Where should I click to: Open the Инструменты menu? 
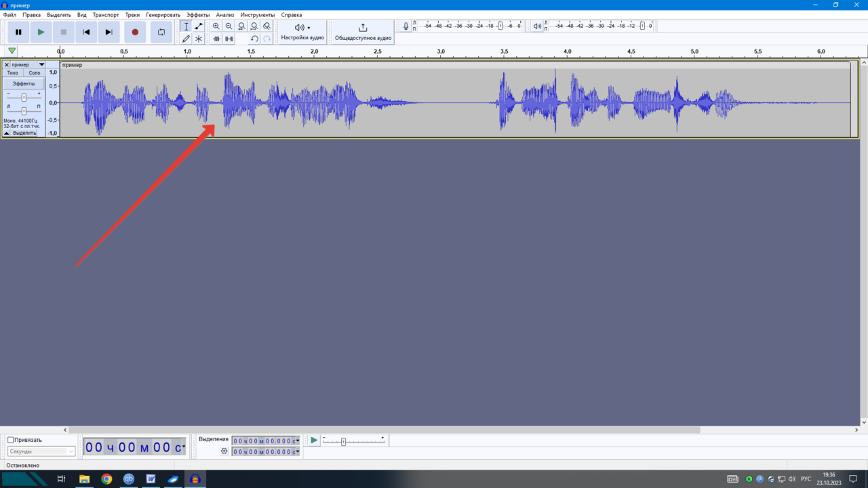coord(258,14)
